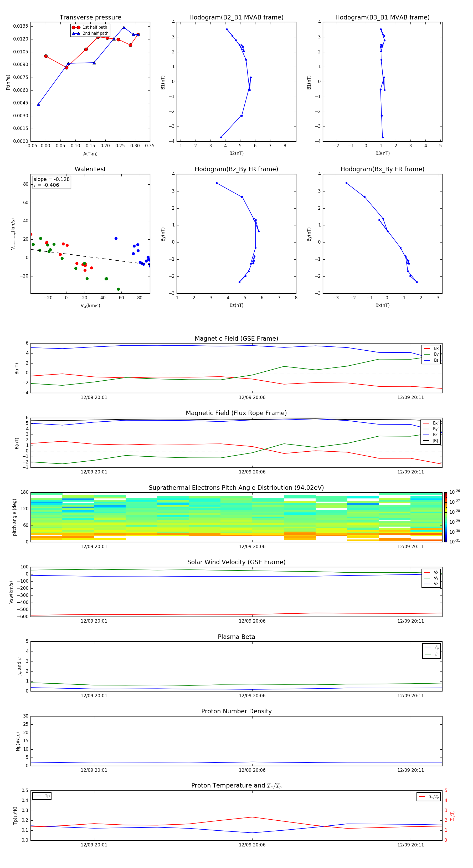473x868 pixels.
Task: Click the 'Hodogram(B3_B1 MVAB frame)' title
Action: [382, 18]
